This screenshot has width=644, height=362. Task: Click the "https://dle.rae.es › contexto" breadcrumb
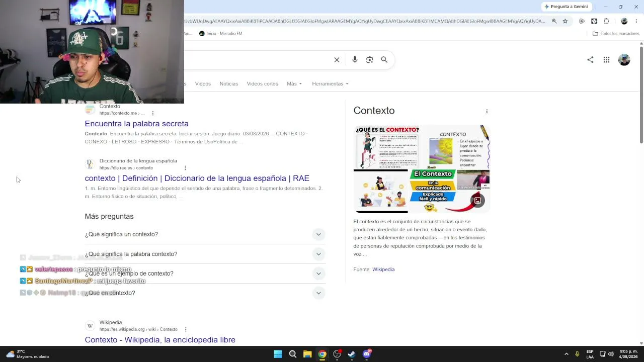[x=126, y=168]
